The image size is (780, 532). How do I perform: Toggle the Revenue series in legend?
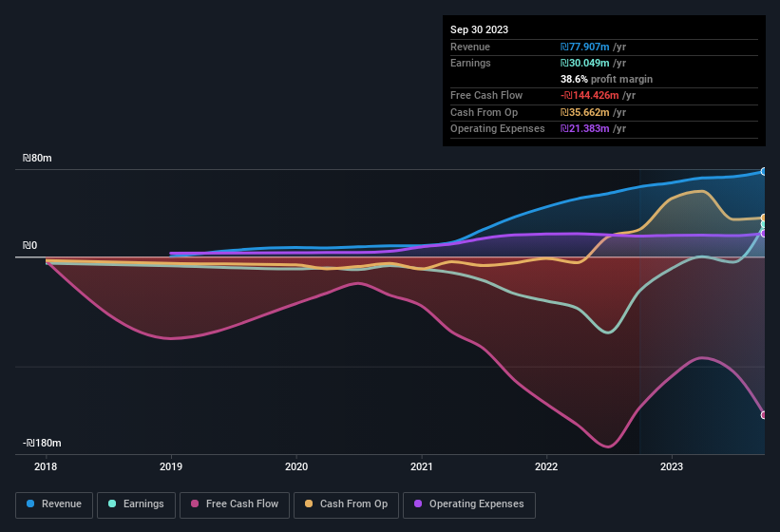[x=54, y=504]
